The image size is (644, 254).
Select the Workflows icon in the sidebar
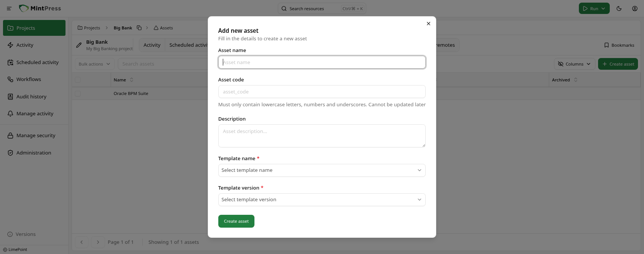10,79
